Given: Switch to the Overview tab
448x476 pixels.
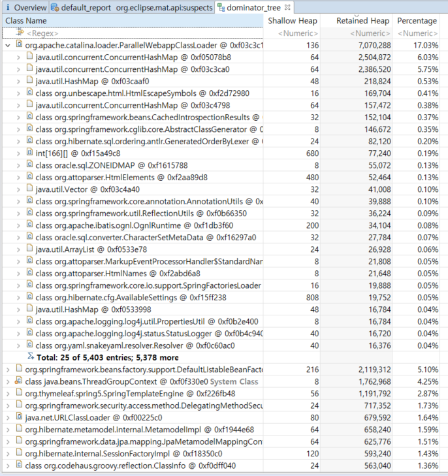Looking at the screenshot, I should click(26, 7).
